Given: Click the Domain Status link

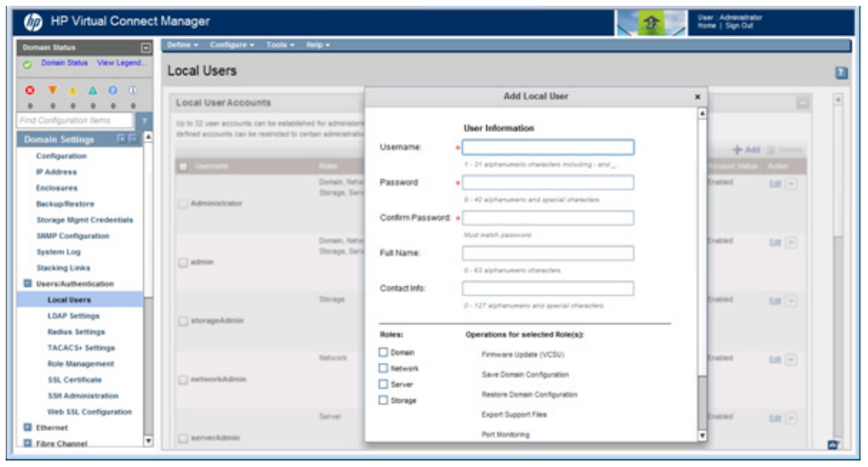Looking at the screenshot, I should coord(64,63).
